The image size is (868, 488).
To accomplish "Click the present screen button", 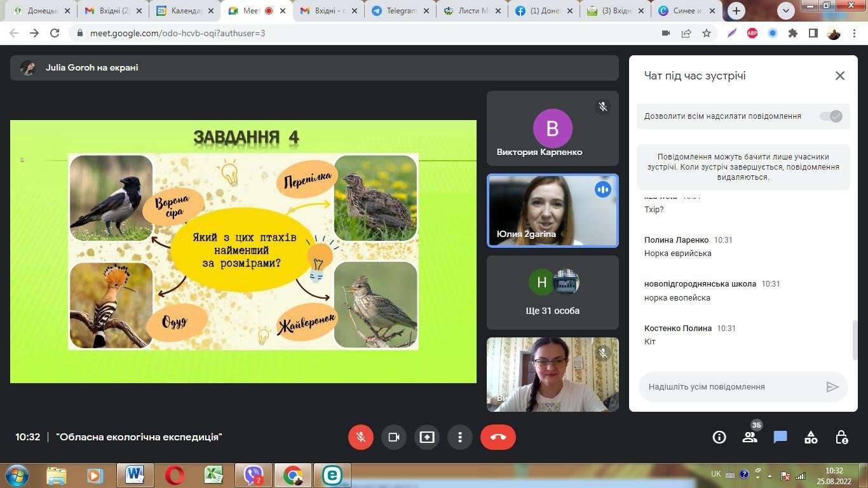I will (x=426, y=437).
